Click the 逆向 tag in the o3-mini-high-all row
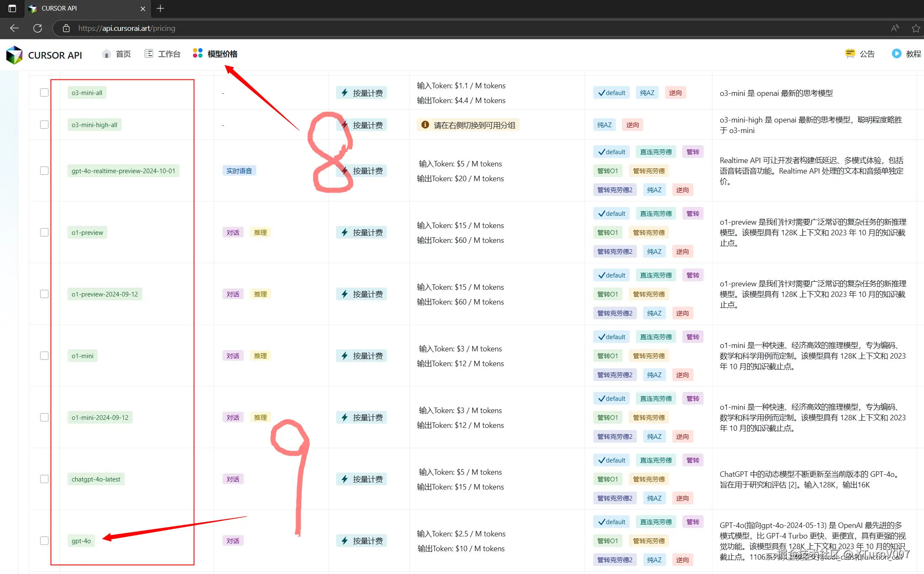 coord(632,125)
